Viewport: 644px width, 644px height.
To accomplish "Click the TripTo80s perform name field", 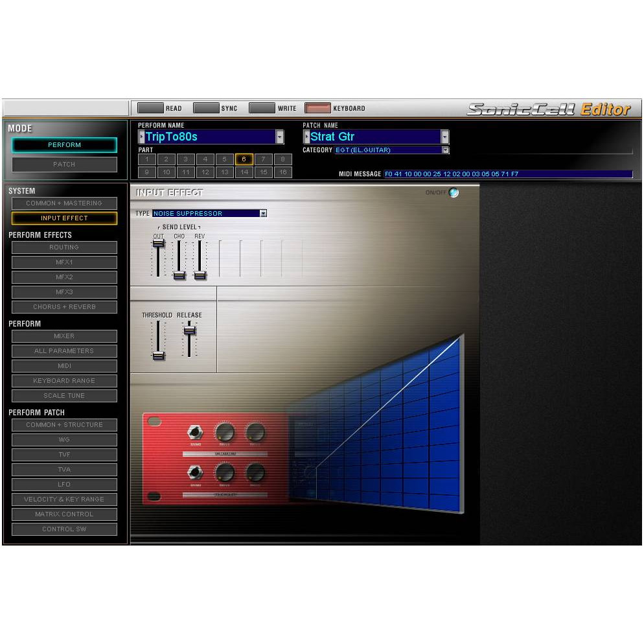I will [211, 137].
